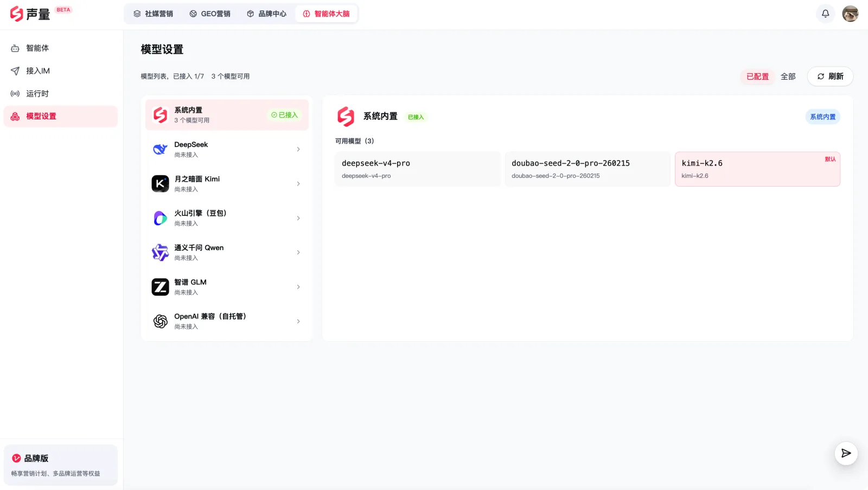The image size is (868, 490).
Task: Click the OpenAI logo icon
Action: coord(160,321)
